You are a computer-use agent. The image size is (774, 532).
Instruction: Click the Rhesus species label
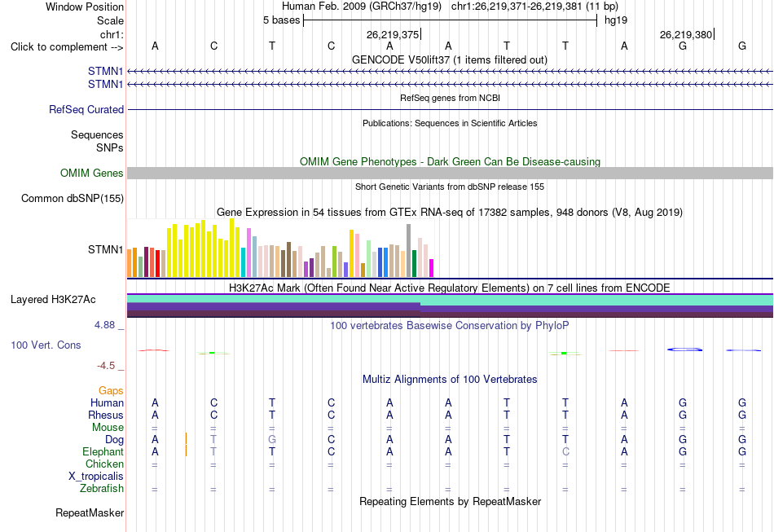coord(106,415)
